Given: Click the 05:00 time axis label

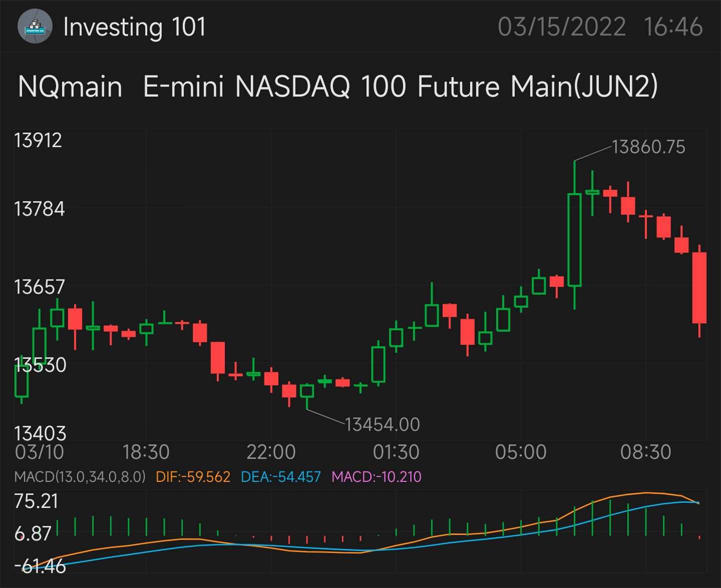Looking at the screenshot, I should pos(521,452).
